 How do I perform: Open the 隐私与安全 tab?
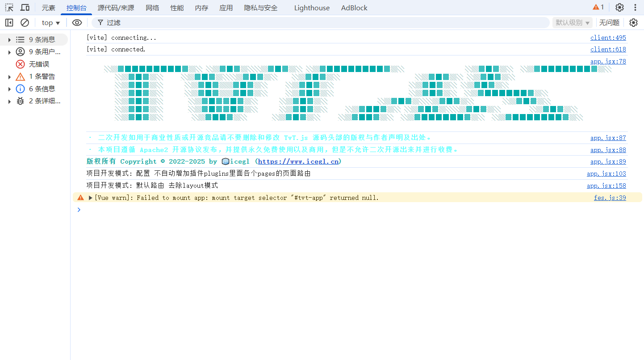click(x=261, y=8)
